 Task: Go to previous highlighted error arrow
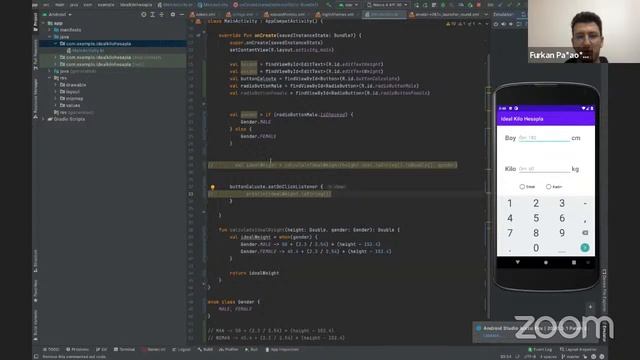(480, 24)
